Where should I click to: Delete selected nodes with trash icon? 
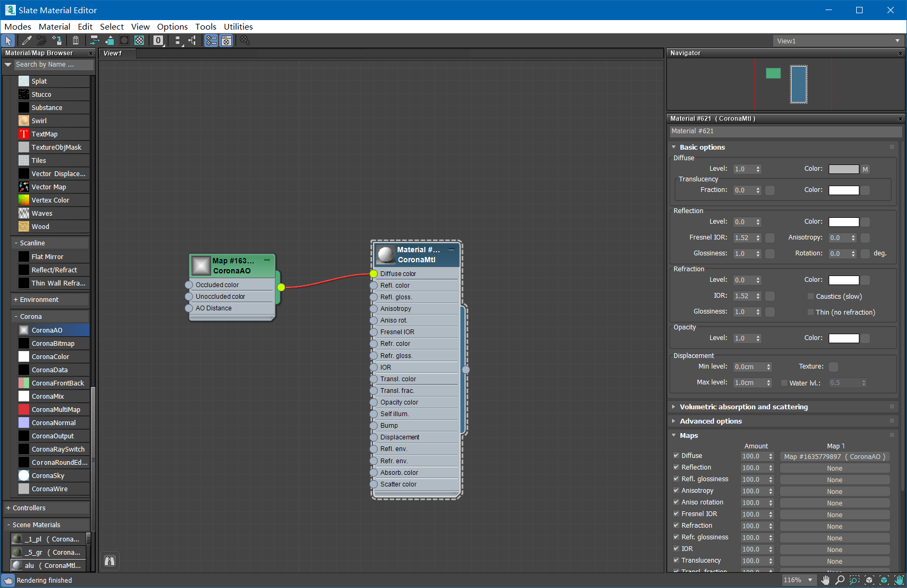[76, 41]
